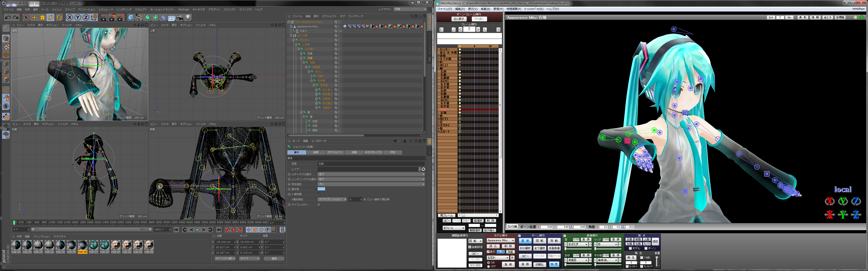Click the camera object icon

click(x=180, y=18)
